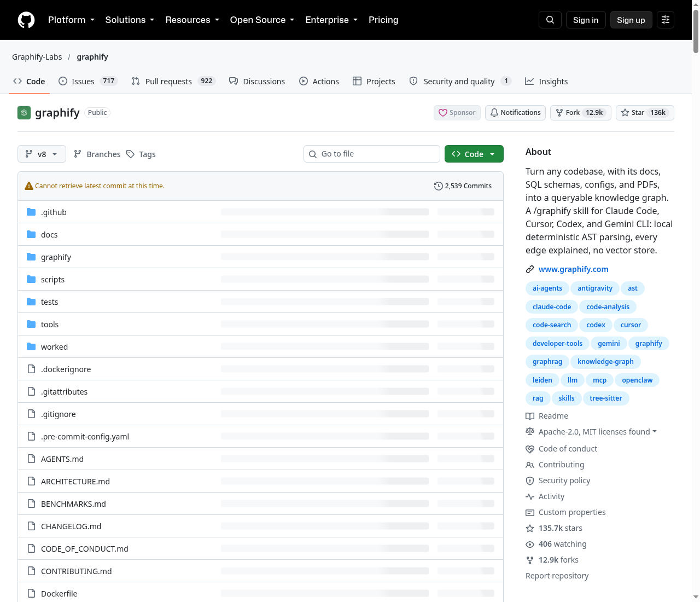
Task: Open the Insights tab
Action: (546, 81)
